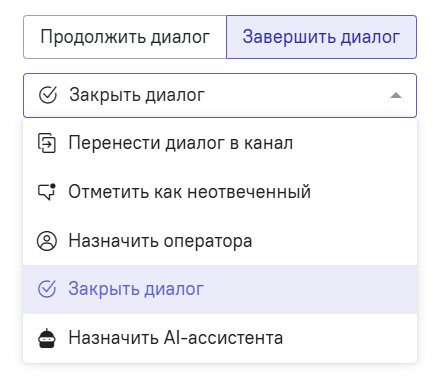Viewport: 435px width, 377px height.
Task: Choose Перенести диалог в канал
Action: (220, 143)
